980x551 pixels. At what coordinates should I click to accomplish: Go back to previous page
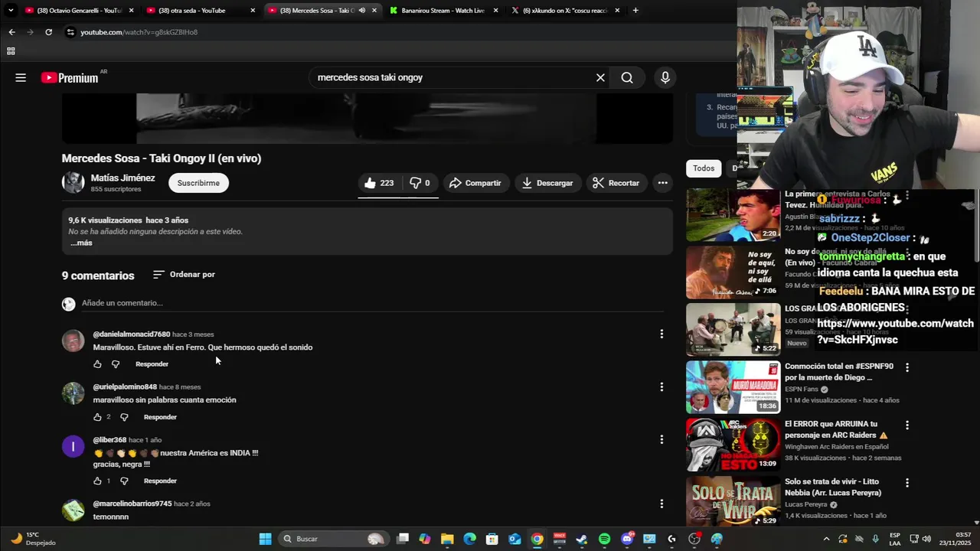pyautogui.click(x=11, y=32)
